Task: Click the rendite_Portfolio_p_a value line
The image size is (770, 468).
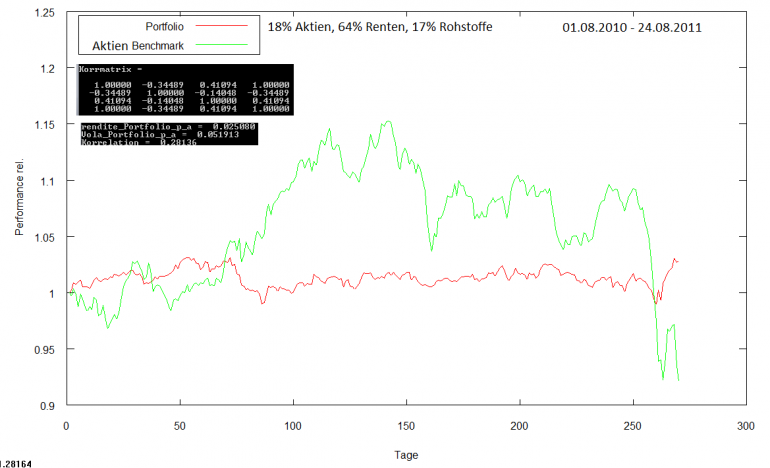Action: coord(168,126)
